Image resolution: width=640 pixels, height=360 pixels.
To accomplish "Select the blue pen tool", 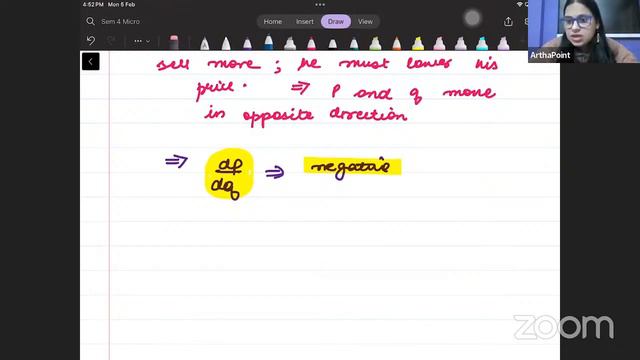I will [x=268, y=42].
